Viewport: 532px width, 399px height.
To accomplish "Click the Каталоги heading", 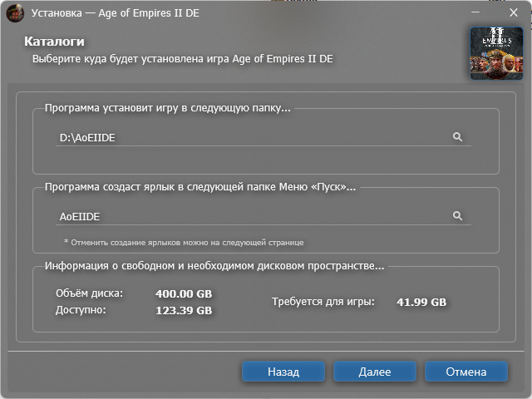I will [55, 42].
